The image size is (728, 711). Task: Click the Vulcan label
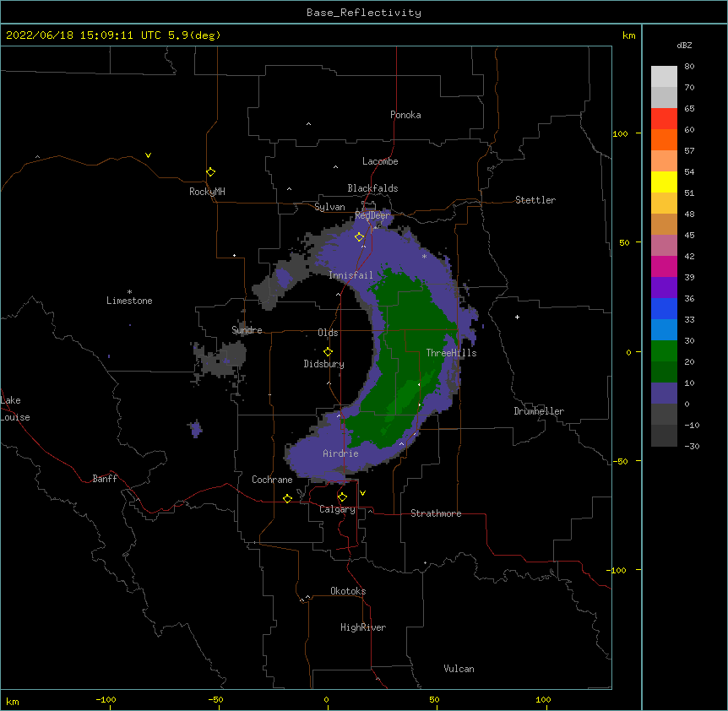(x=459, y=669)
